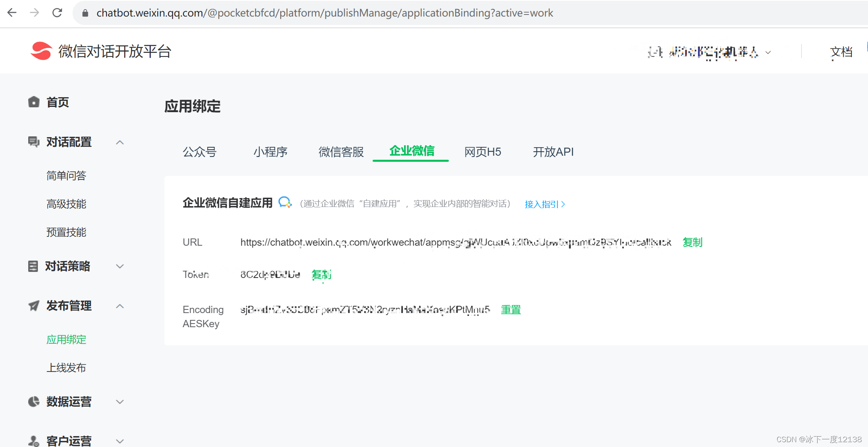Screen dimensions: 868x447
Task: Click the 首页 home icon in sidebar
Action: click(x=34, y=102)
